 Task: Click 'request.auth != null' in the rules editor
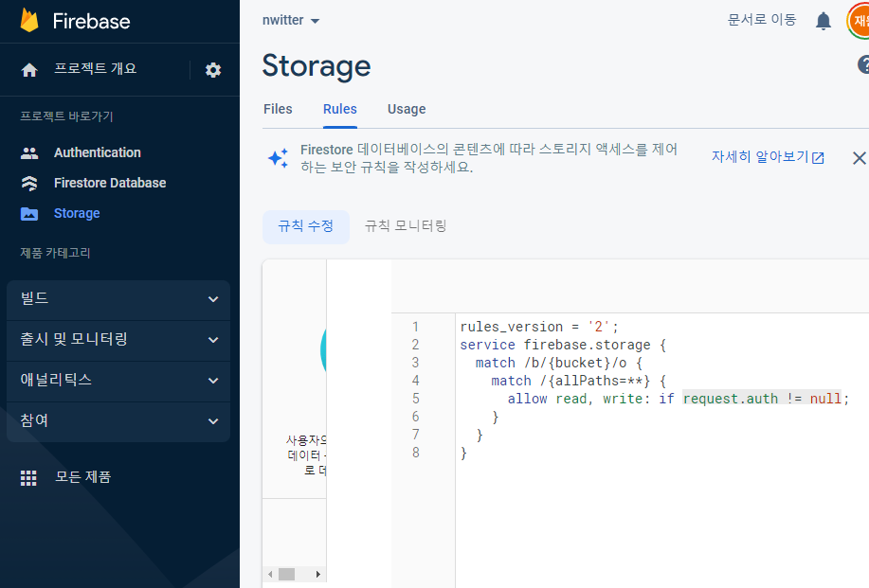coord(762,399)
